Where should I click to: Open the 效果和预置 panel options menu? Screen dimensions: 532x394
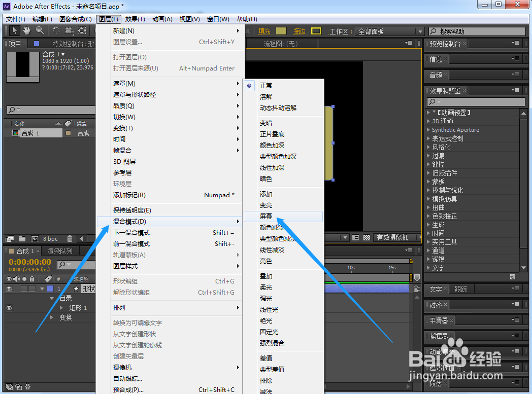[x=515, y=90]
